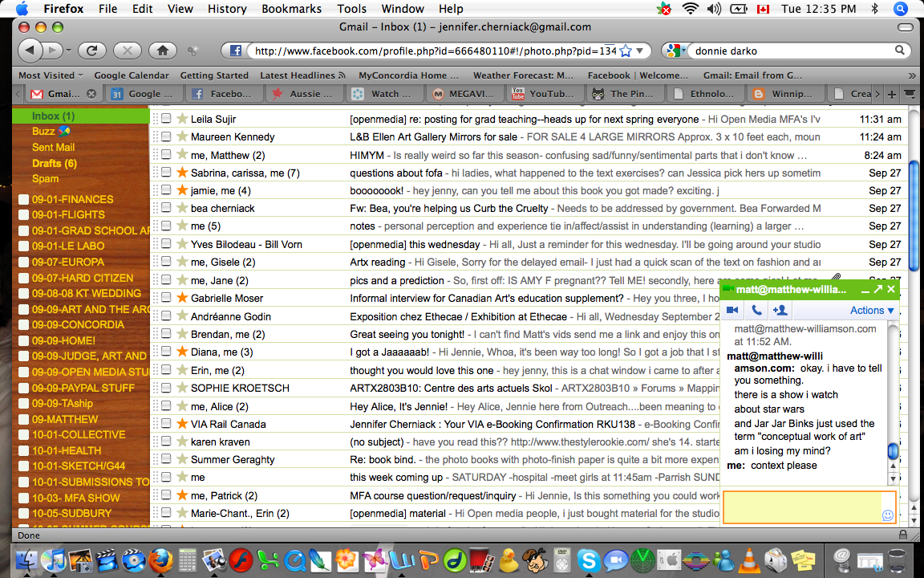The width and height of the screenshot is (924, 578).
Task: Open the Sent Mail folder
Action: tap(53, 147)
